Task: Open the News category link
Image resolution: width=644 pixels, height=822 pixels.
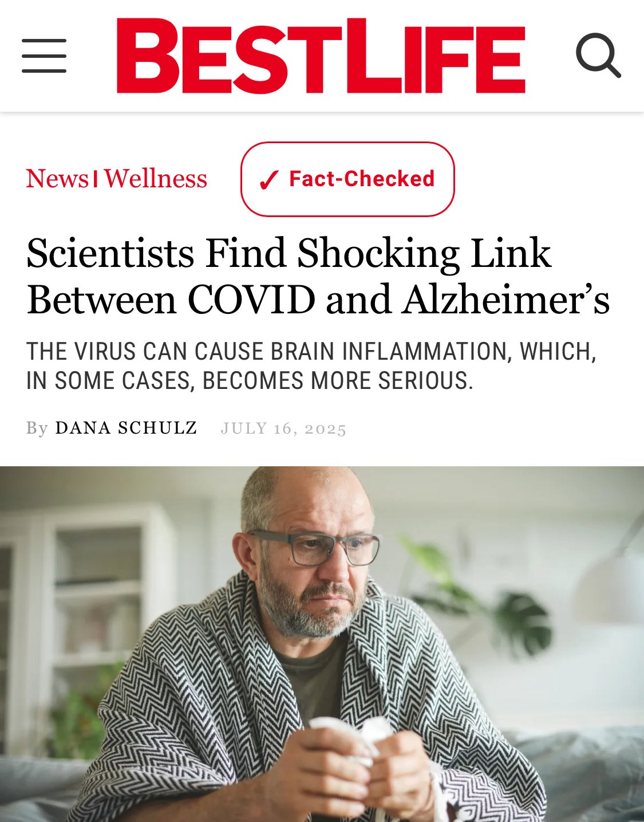Action: pyautogui.click(x=57, y=179)
